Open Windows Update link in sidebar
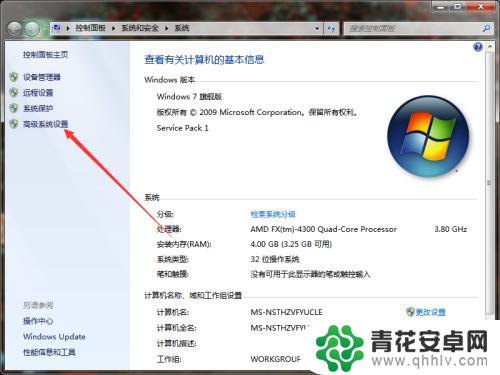Viewport: 500px width, 375px height. pyautogui.click(x=54, y=337)
